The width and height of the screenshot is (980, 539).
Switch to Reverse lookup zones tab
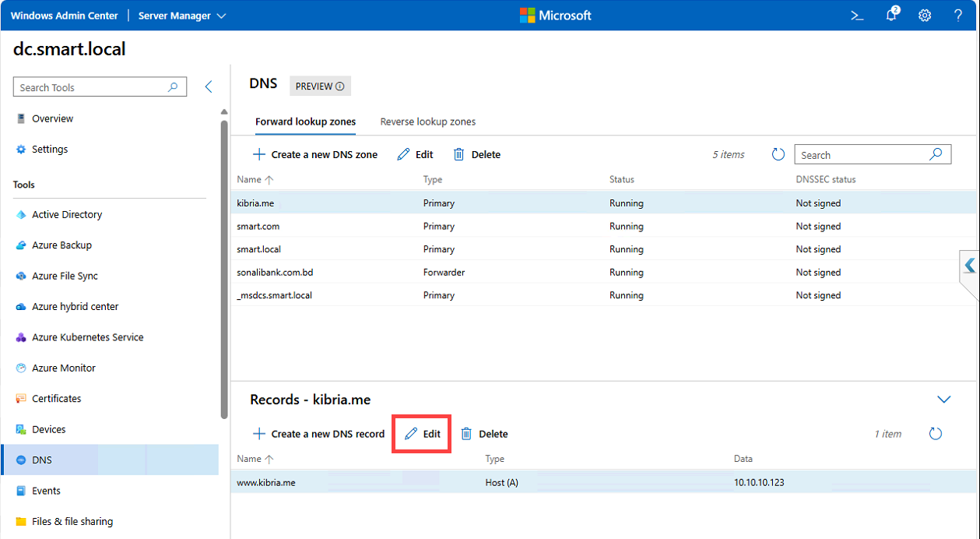(427, 122)
